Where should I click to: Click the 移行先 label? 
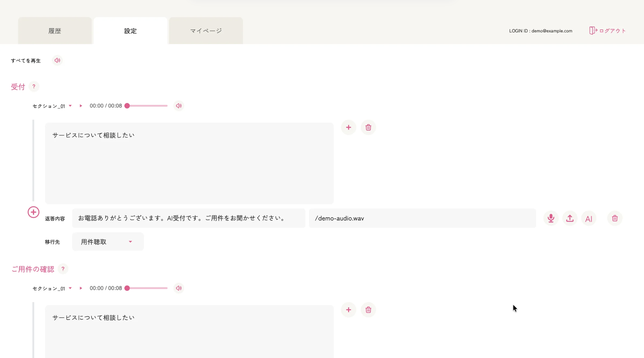coord(52,242)
